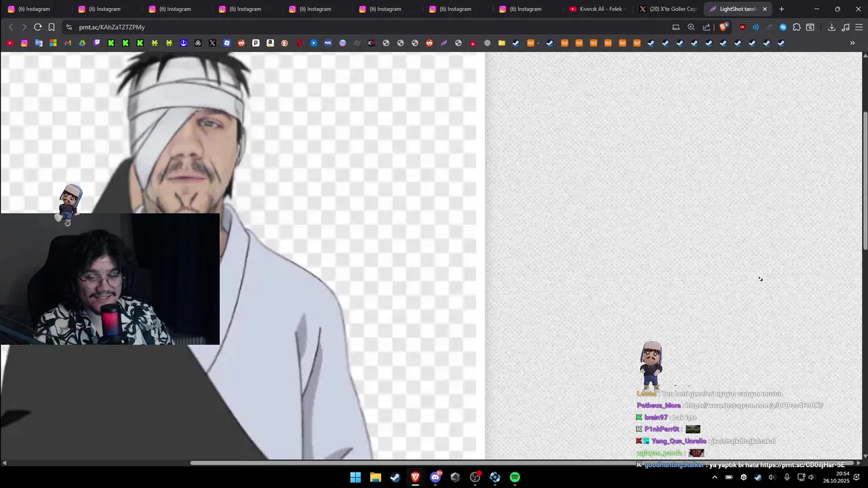Open the Microsoft bookmark icon

click(x=53, y=43)
